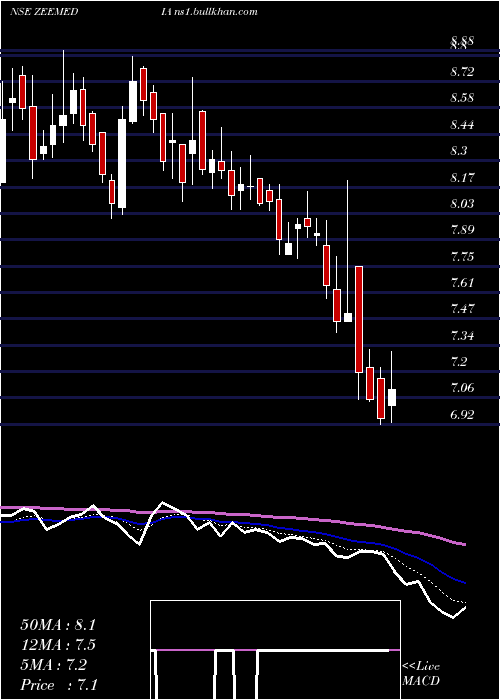
Task: Click the 8.3 price axis label
Action: pos(459,151)
